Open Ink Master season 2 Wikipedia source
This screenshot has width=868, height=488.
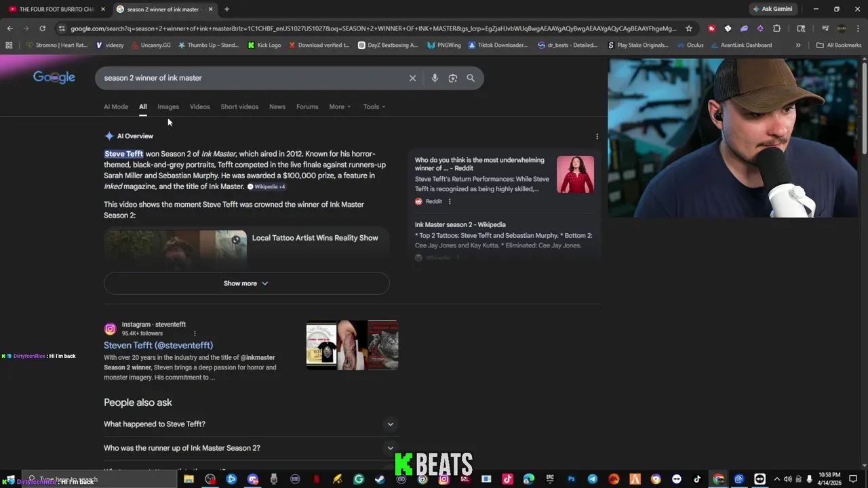click(x=460, y=224)
